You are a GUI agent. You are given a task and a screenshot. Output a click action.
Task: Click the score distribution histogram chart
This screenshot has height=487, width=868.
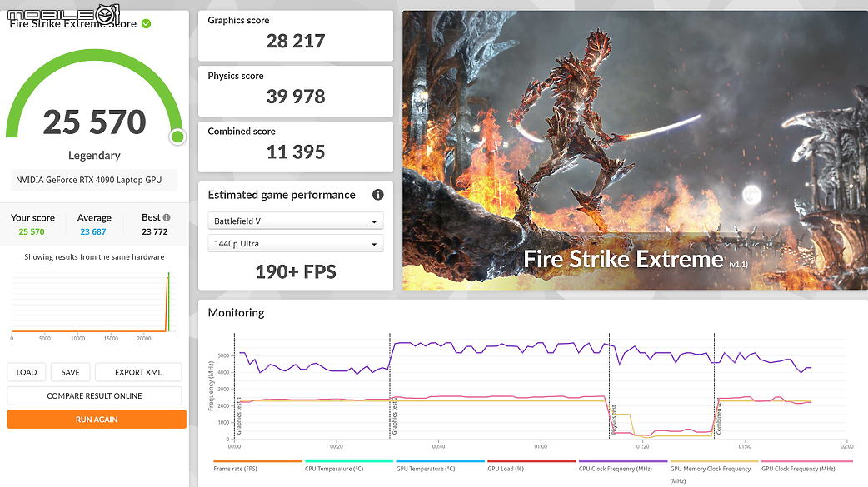pos(94,303)
